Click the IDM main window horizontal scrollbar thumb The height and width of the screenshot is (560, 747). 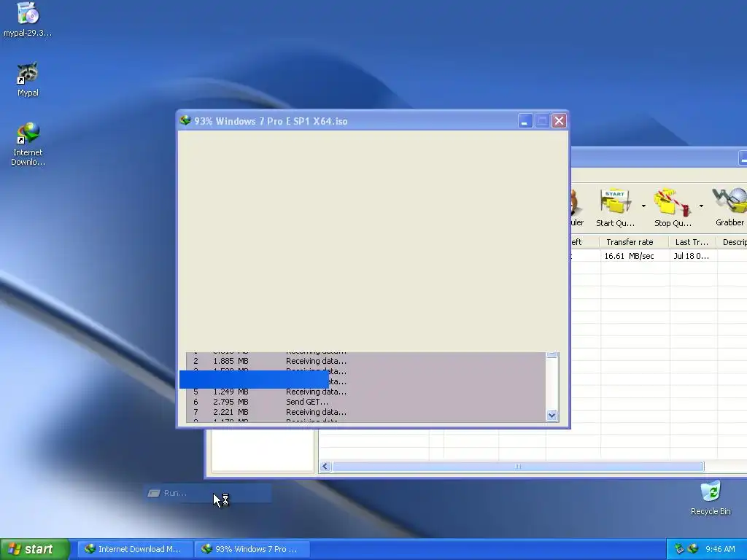518,466
